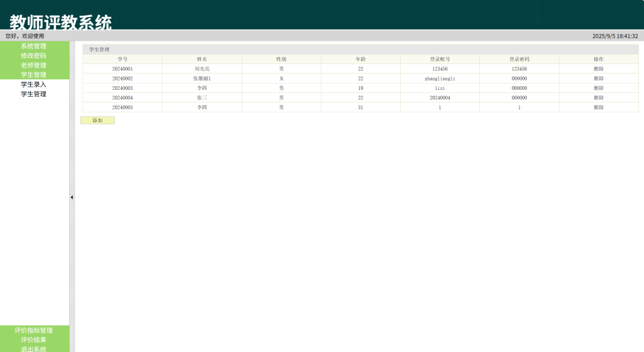This screenshot has width=644, height=352.
Task: Click the 姓名 column header
Action: (202, 59)
